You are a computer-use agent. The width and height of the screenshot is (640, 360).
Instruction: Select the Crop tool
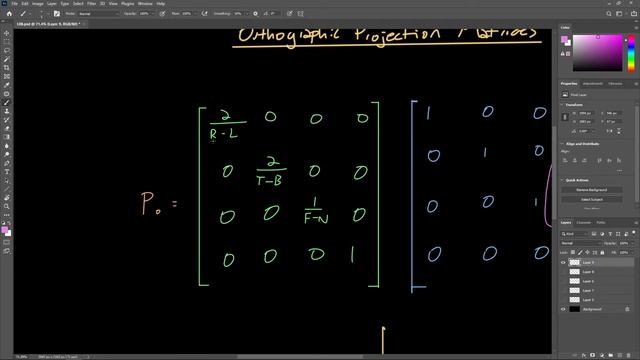pyautogui.click(x=7, y=68)
